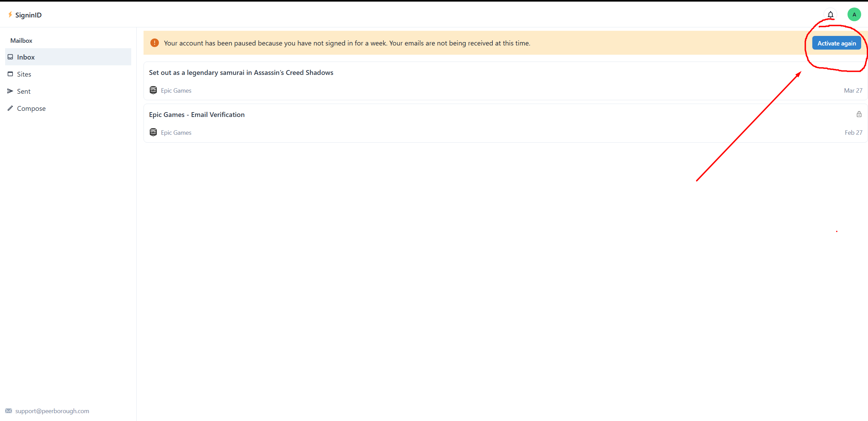
Task: Open Epic Games Email Verification message
Action: click(197, 115)
